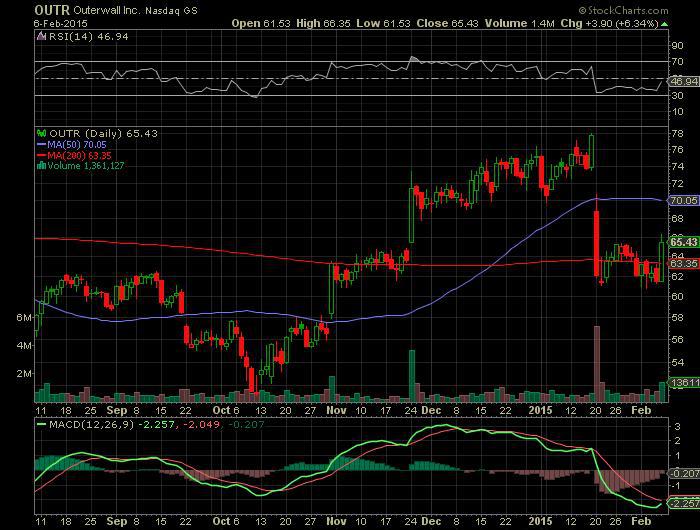Screen dimensions: 700x530
Task: Click Nov on the price panel date axis
Action: (336, 410)
